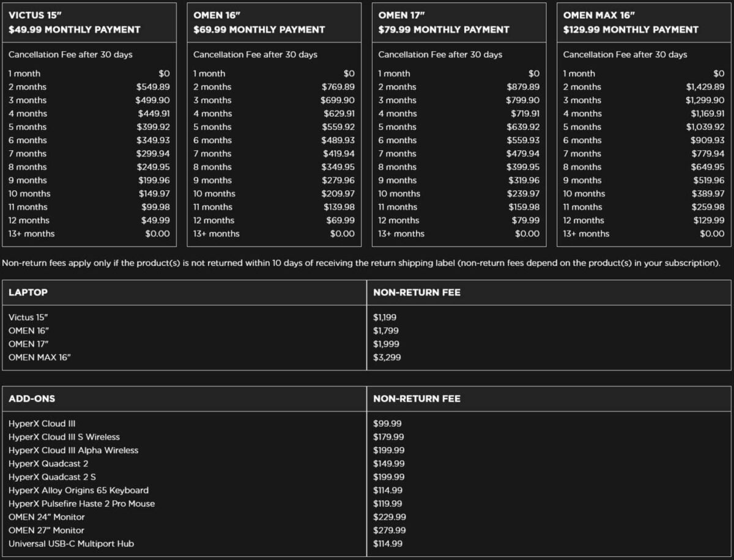Select the HyperX Cloud III S Wireless row
The width and height of the screenshot is (734, 560).
tap(64, 437)
